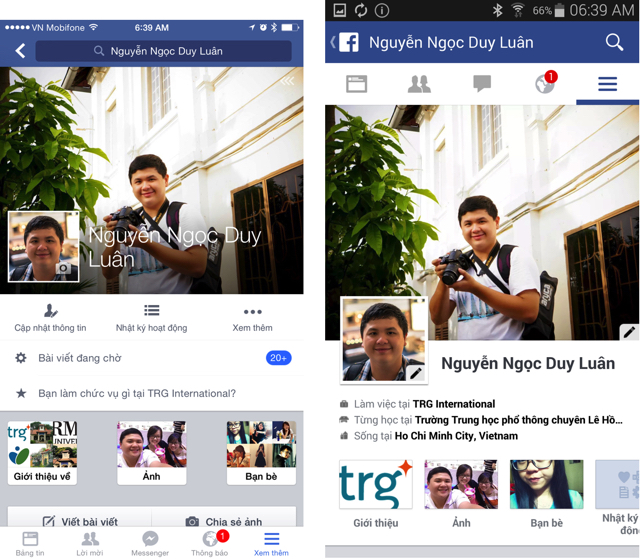Open news feed icon in Android tab bar
The width and height of the screenshot is (640, 559).
pyautogui.click(x=356, y=84)
